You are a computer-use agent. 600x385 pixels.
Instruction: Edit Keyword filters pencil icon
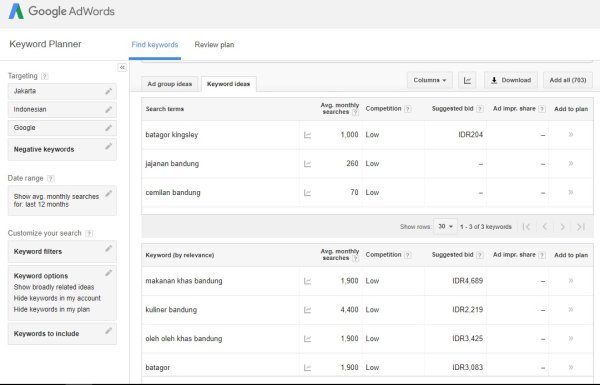[109, 249]
